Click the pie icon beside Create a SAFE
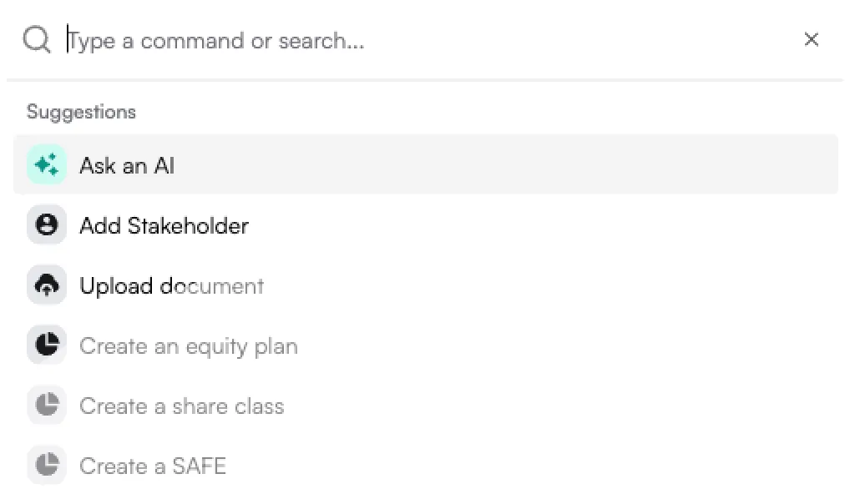The image size is (850, 504). pyautogui.click(x=47, y=466)
